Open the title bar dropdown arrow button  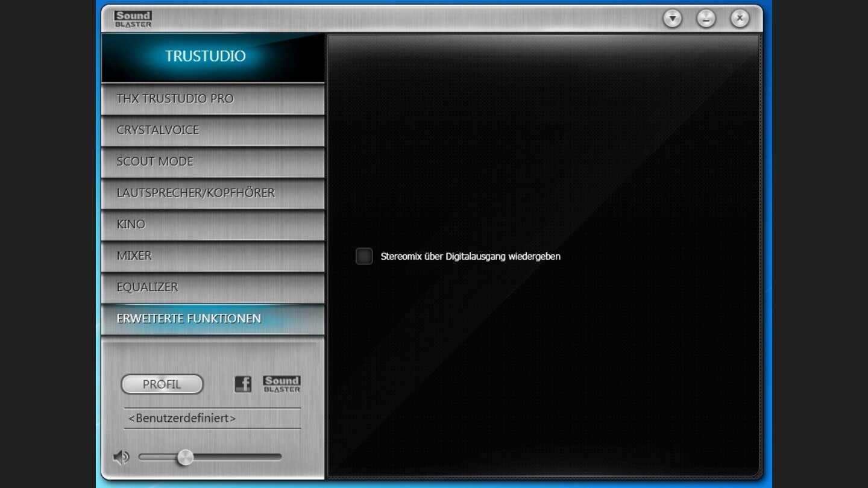coord(672,19)
